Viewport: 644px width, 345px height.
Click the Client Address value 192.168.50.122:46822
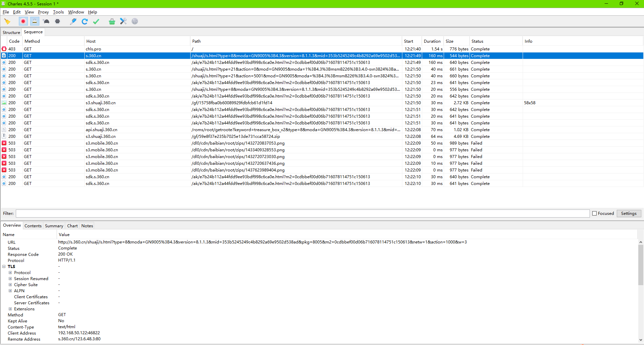pos(79,333)
